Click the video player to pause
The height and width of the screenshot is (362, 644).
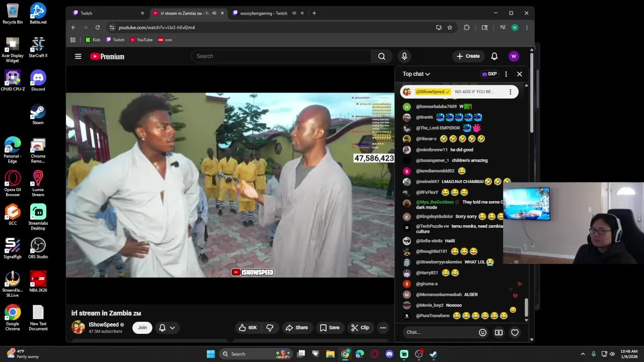230,185
